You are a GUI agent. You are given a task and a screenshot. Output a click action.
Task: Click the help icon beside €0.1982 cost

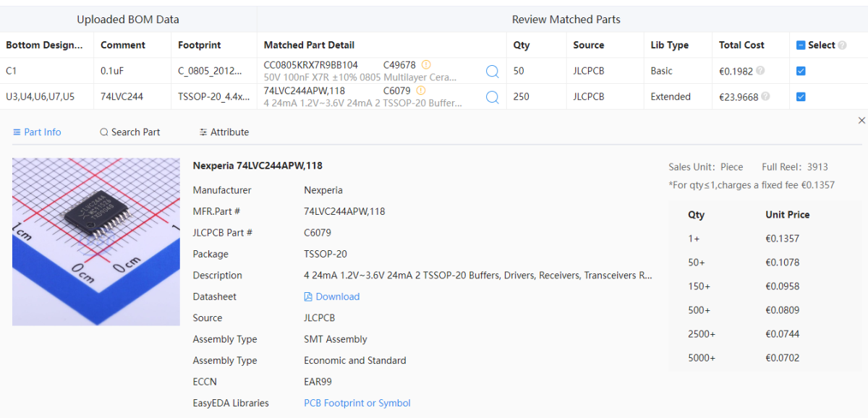click(760, 71)
